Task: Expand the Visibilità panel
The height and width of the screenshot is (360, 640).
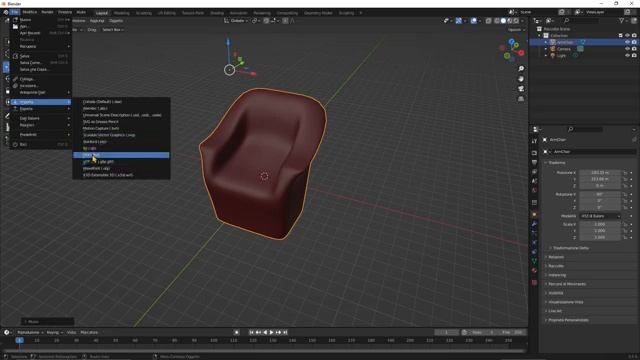Action: coord(556,293)
